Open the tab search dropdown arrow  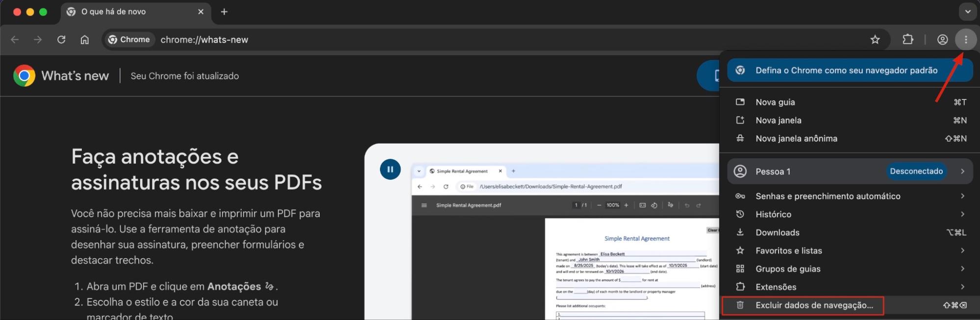click(x=968, y=12)
